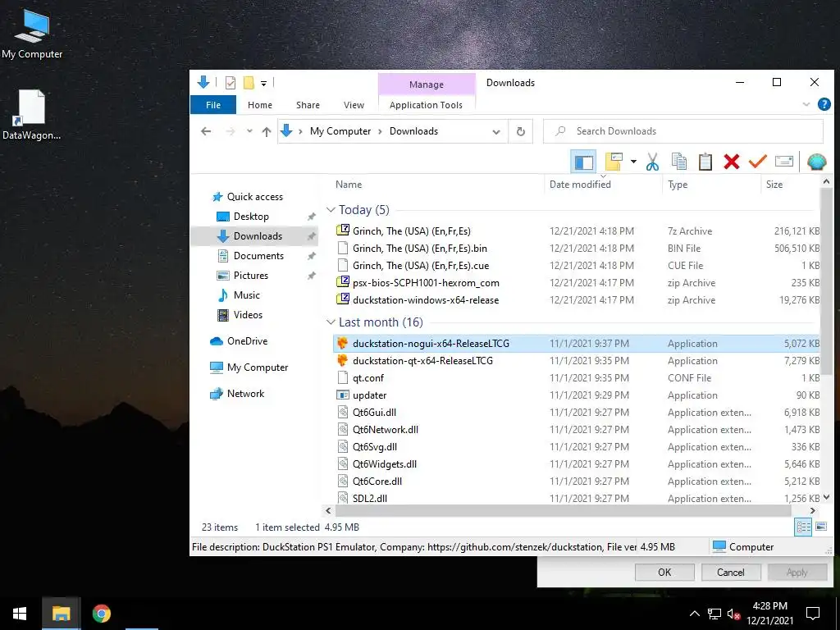Click taskbar clock showing 4:28 PM
The width and height of the screenshot is (840, 630).
(x=769, y=614)
